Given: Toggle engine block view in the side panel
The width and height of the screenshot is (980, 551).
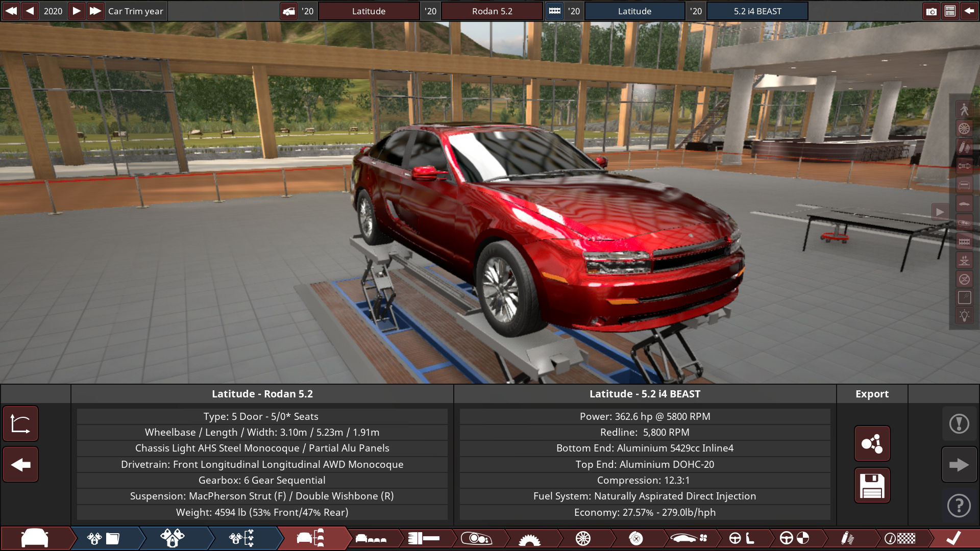Looking at the screenshot, I should (964, 241).
